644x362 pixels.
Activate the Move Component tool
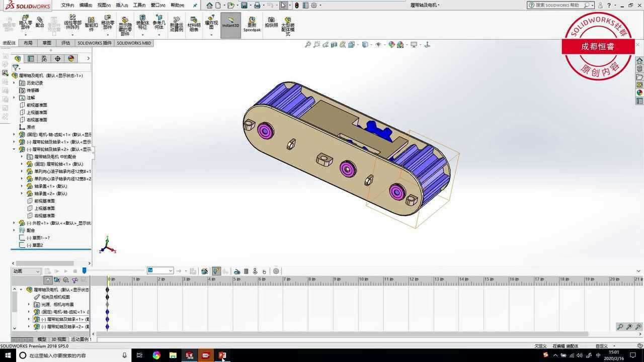click(107, 24)
